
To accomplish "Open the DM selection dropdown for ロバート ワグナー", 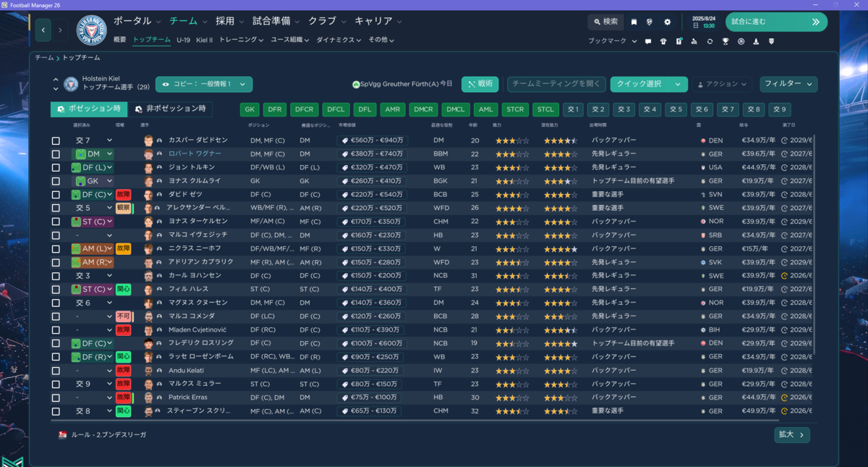I will coord(93,154).
